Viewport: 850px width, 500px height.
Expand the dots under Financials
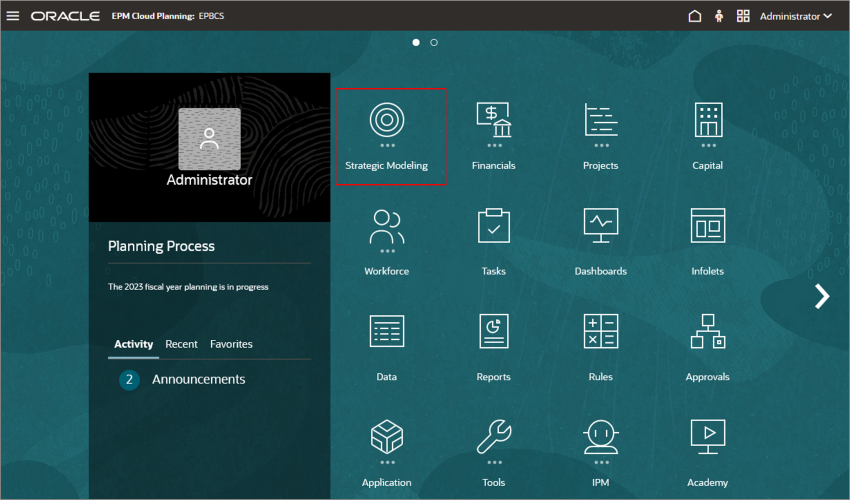(x=494, y=145)
